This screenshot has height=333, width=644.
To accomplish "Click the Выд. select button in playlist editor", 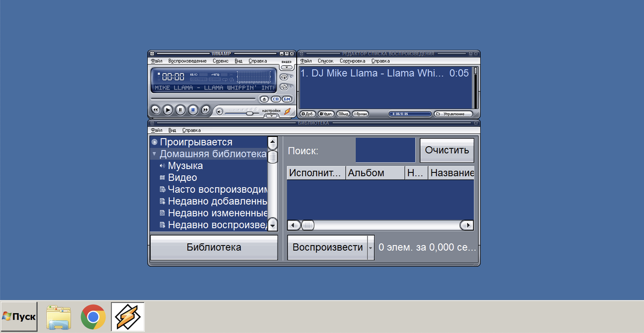I will click(x=343, y=114).
